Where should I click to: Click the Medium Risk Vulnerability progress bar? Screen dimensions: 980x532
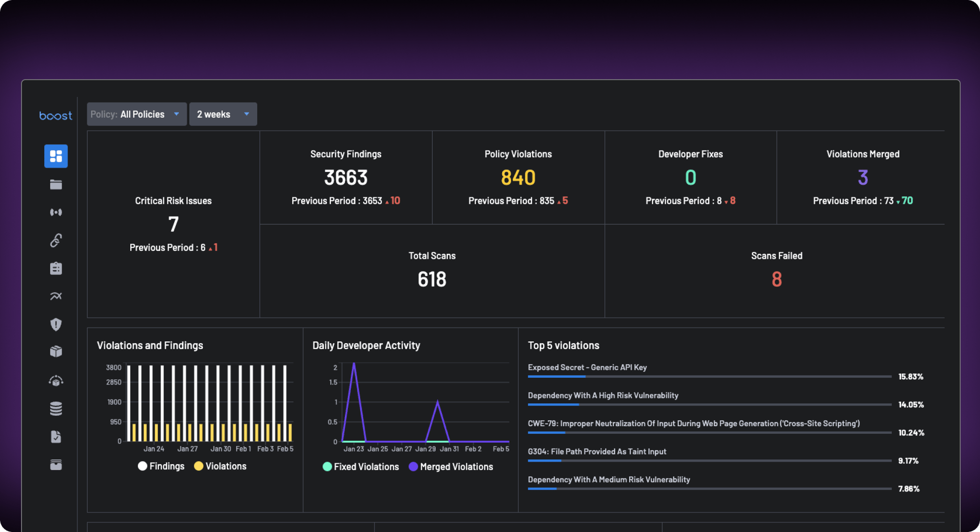coord(710,488)
